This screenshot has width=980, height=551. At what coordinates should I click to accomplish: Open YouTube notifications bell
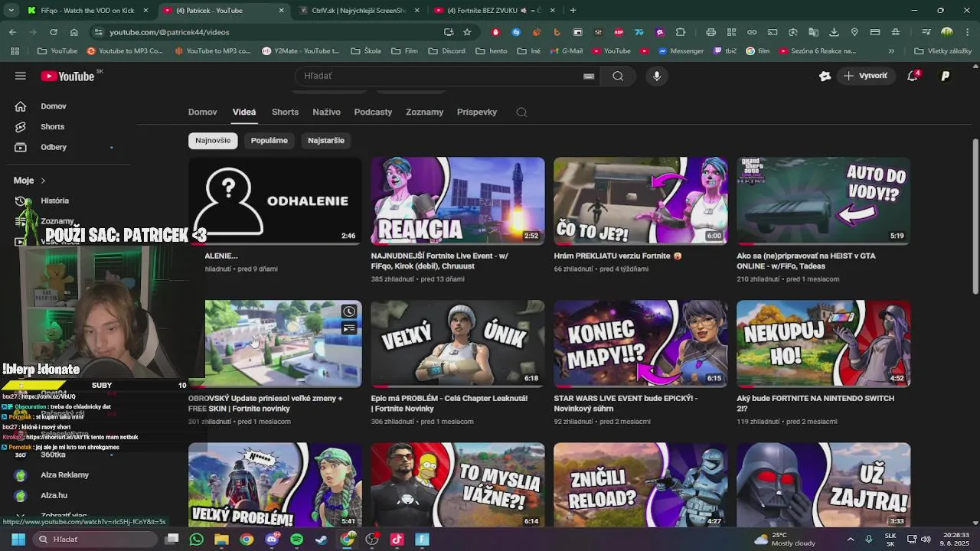[x=912, y=76]
